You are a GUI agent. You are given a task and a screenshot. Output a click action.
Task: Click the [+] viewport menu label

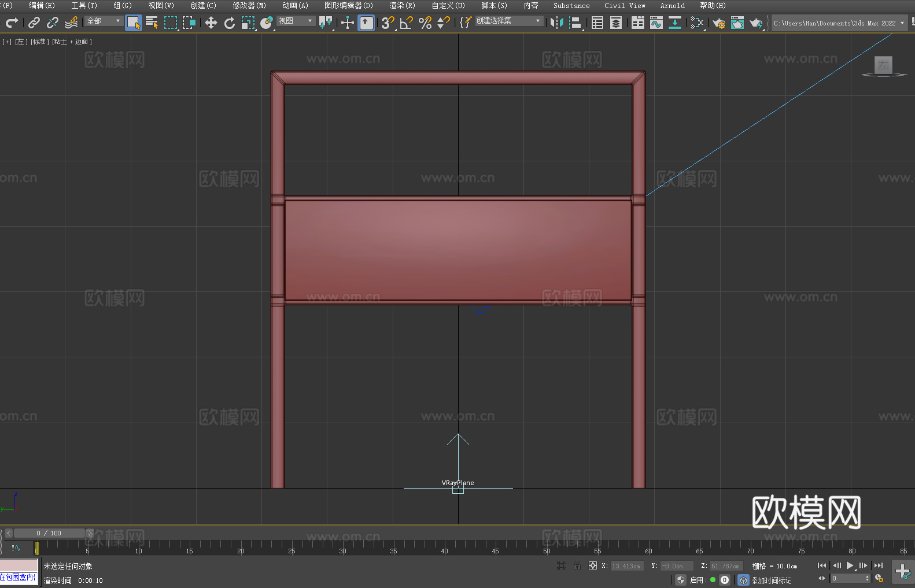click(7, 42)
